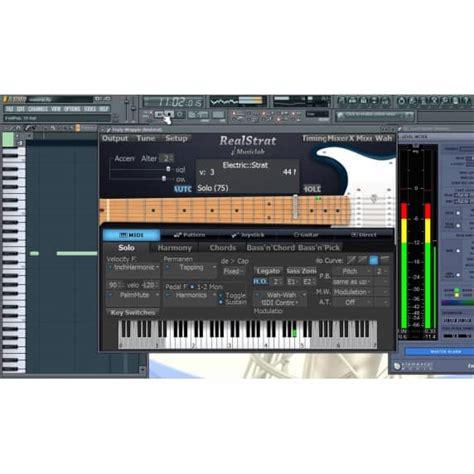This screenshot has width=474, height=474.
Task: Enable the Harmonics checkbox
Action: (168, 295)
